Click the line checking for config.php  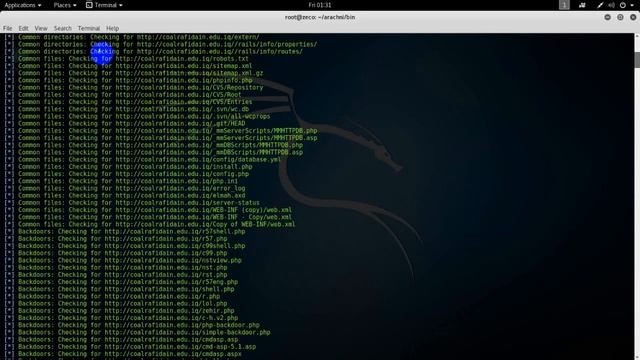click(127, 174)
